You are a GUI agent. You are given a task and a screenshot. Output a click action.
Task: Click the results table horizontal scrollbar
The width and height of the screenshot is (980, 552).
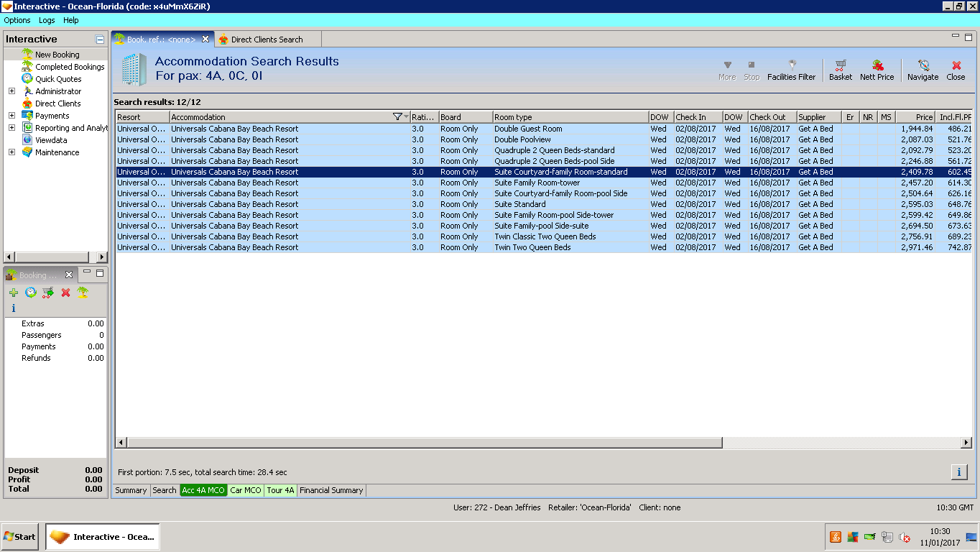coord(424,443)
